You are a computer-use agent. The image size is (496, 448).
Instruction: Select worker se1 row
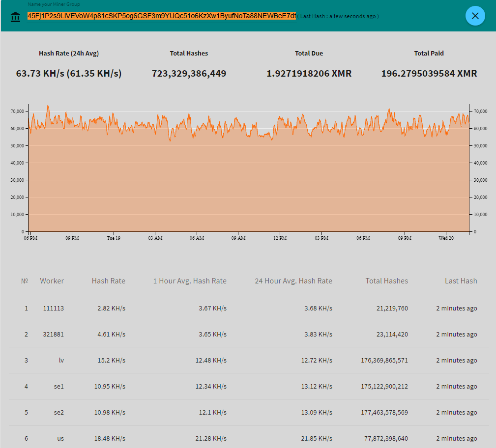[x=58, y=387]
